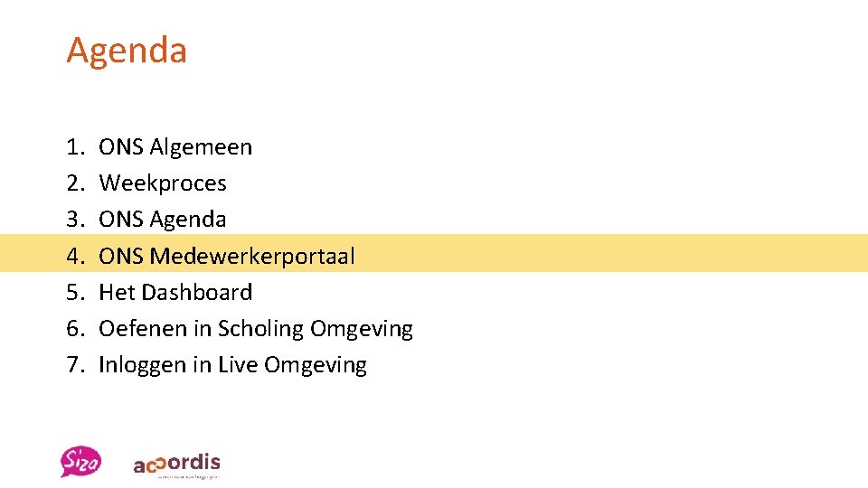Select the Weekproces agenda item
Image resolution: width=868 pixels, height=488 pixels.
[x=163, y=183]
